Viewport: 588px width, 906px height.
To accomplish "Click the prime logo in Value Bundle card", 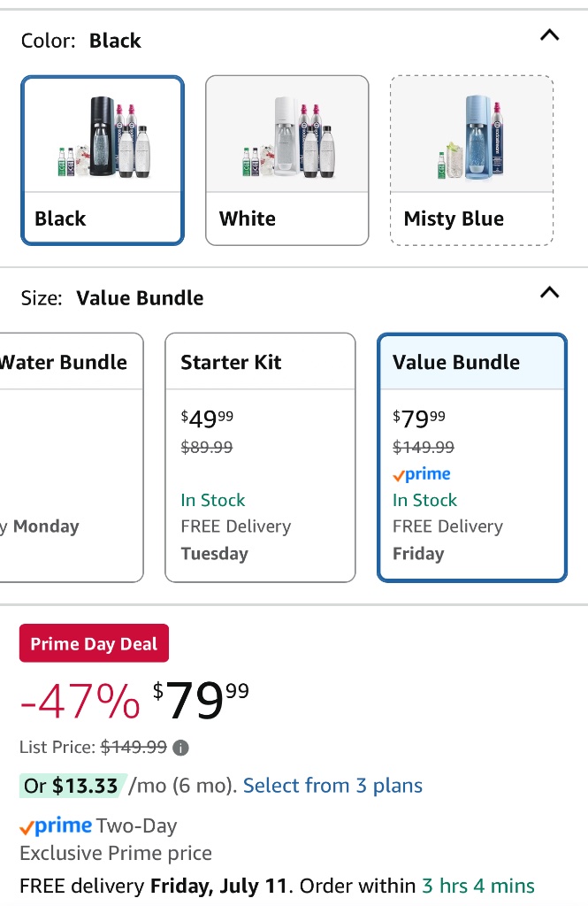I will coord(422,474).
